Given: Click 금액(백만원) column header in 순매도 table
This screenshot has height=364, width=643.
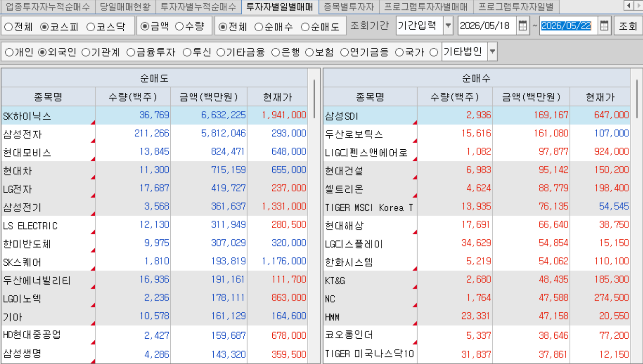Looking at the screenshot, I should point(209,97).
